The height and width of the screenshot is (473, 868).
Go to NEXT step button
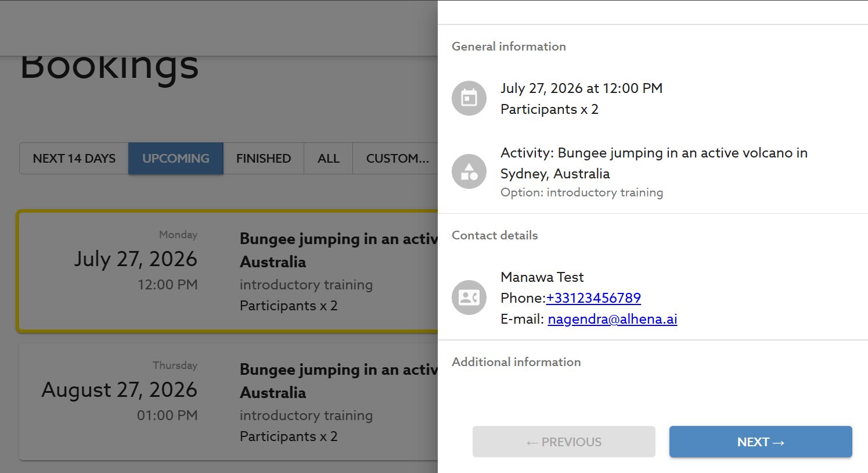761,442
